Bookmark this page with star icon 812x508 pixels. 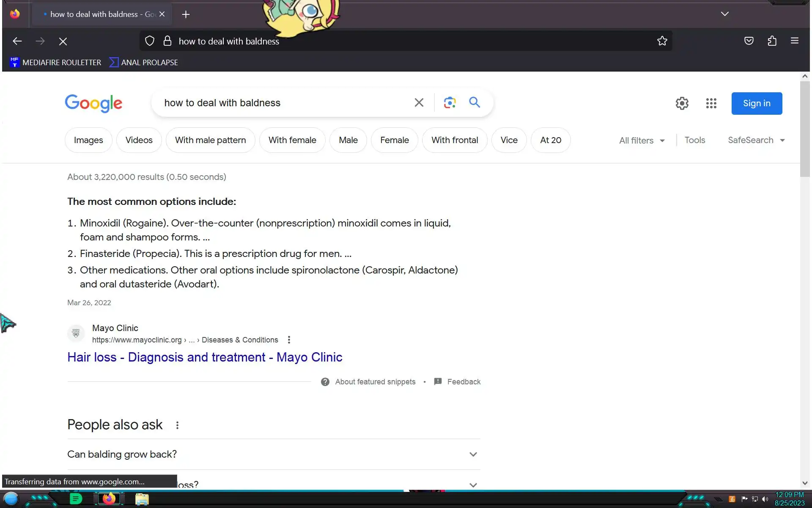click(662, 41)
